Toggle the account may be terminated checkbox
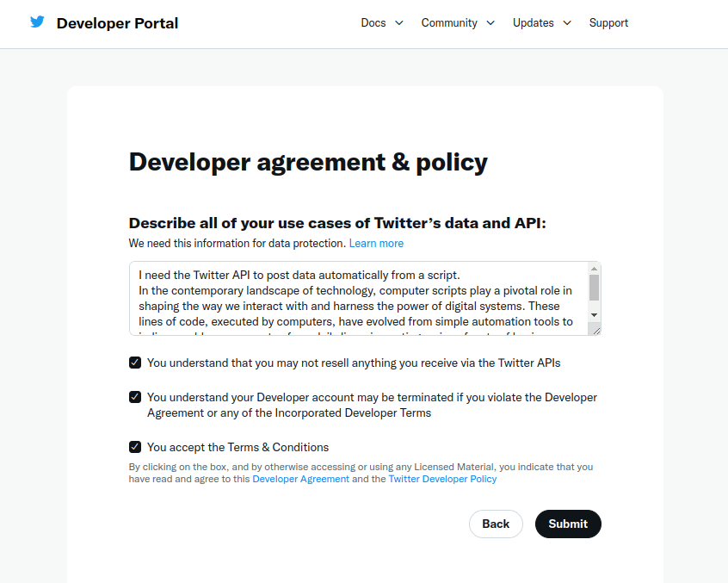728x583 pixels. coord(135,397)
